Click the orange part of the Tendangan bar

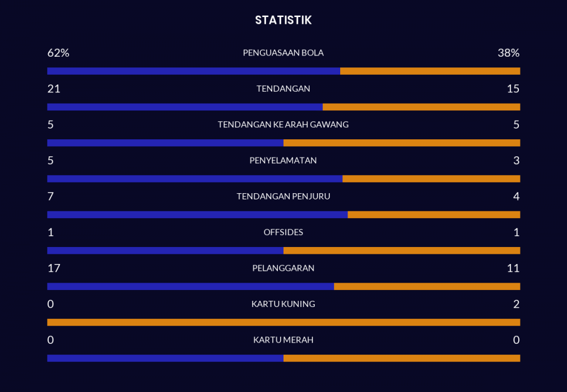click(x=421, y=107)
